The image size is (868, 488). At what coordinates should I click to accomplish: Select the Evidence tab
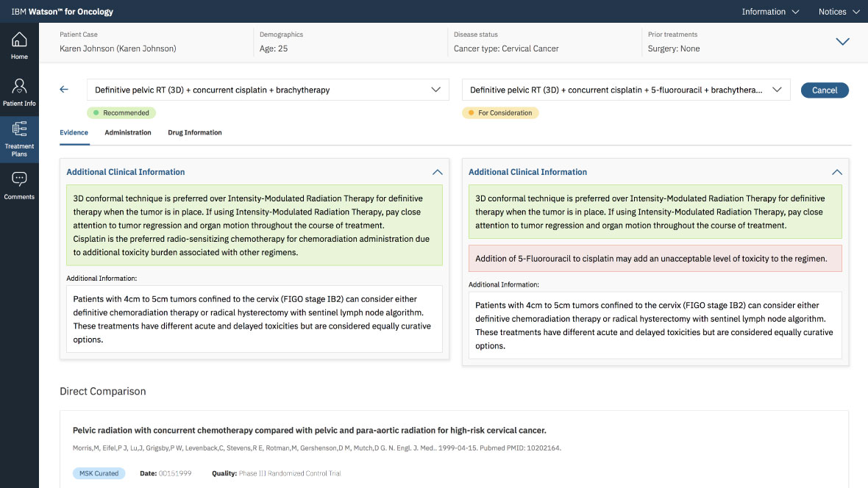point(74,133)
